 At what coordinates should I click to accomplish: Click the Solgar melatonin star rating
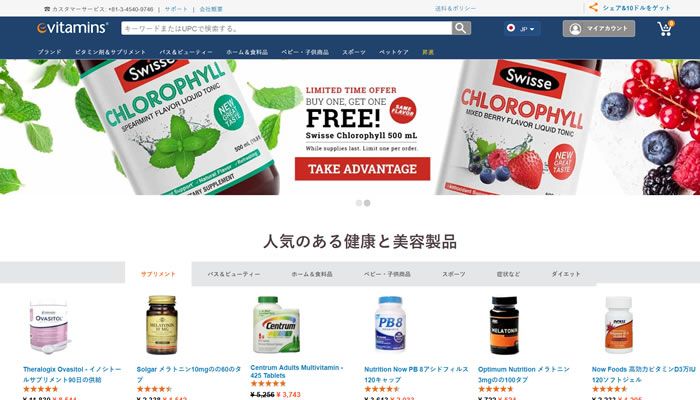click(x=154, y=389)
